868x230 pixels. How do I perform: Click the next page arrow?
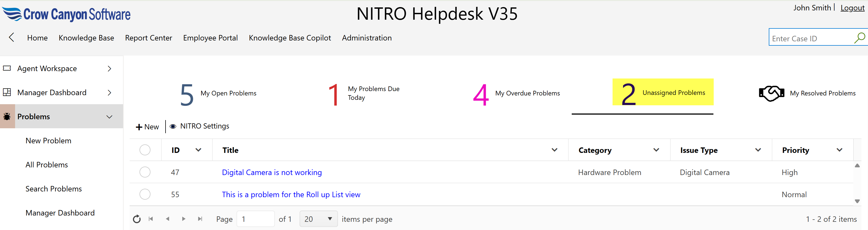pos(184,219)
